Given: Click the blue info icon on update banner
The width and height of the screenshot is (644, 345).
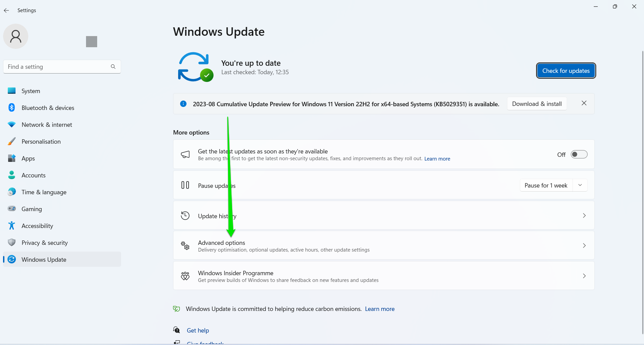Looking at the screenshot, I should [183, 104].
